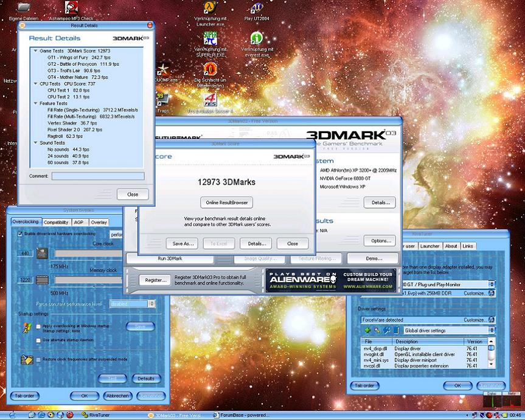Image resolution: width=525 pixels, height=420 pixels.
Task: Switch to the AGP tab
Action: [x=79, y=222]
